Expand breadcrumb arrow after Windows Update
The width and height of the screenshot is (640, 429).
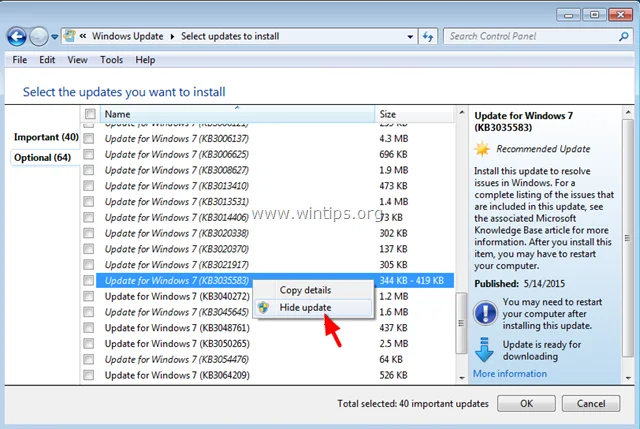(174, 37)
